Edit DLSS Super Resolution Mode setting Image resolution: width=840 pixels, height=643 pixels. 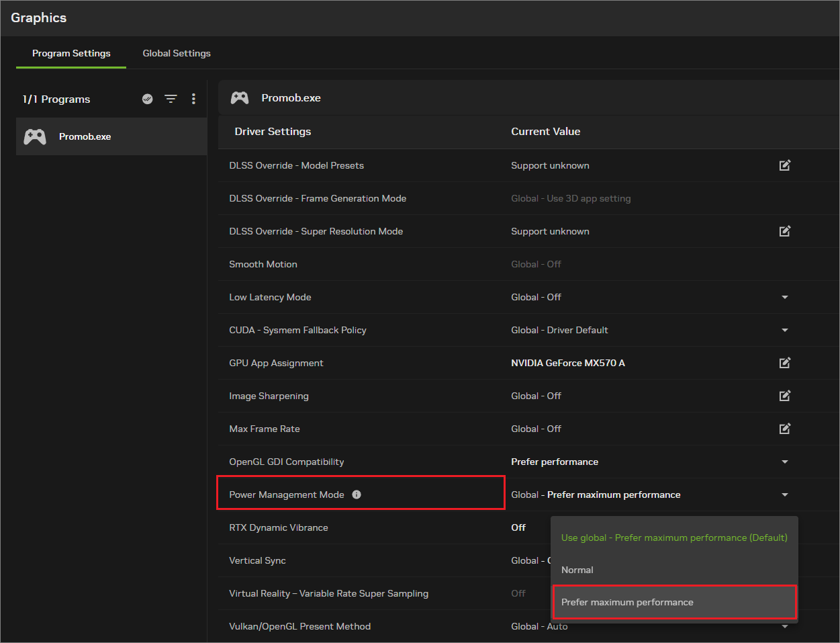click(785, 231)
